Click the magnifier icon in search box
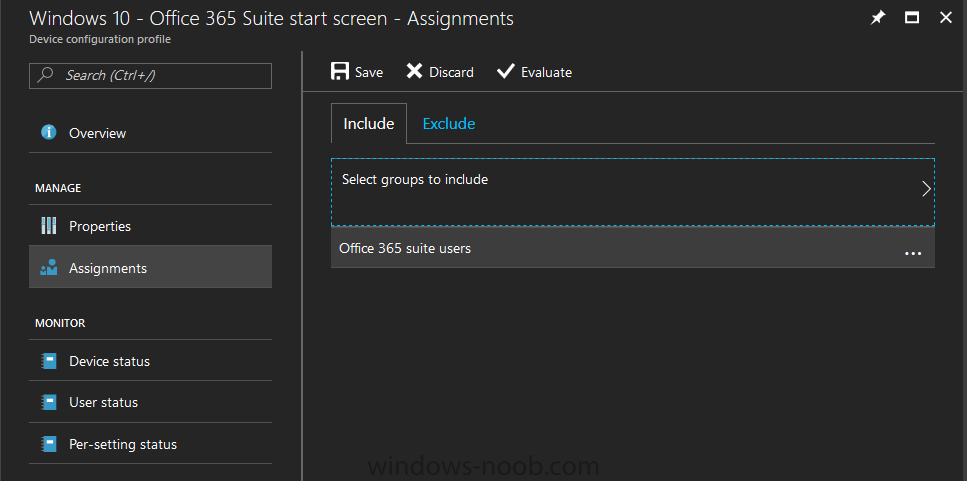Viewport: 967px width, 481px height. point(45,75)
